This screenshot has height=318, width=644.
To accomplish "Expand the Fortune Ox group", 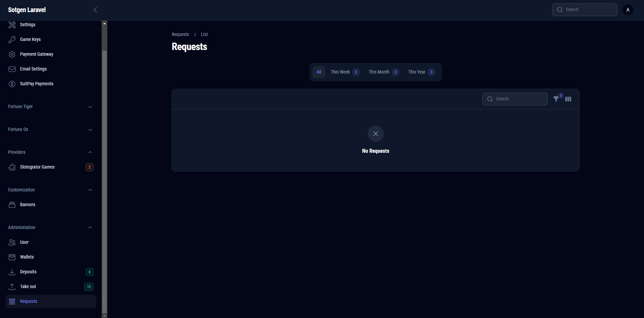I will [x=90, y=130].
